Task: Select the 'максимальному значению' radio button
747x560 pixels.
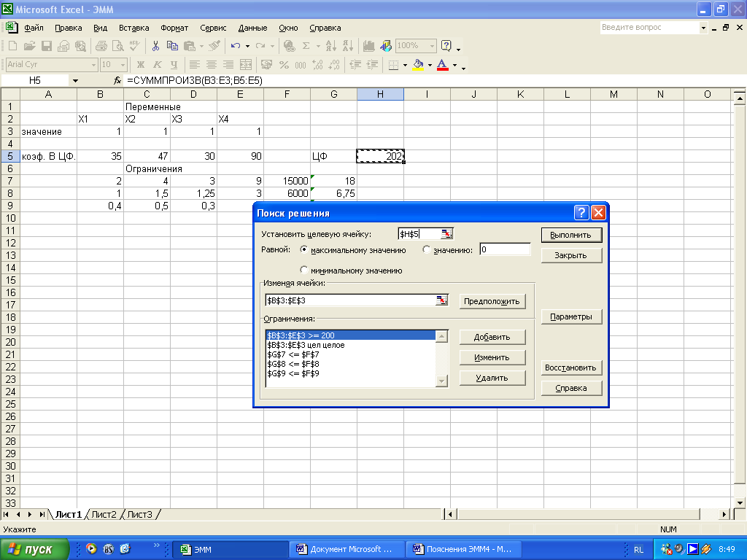Action: point(304,250)
